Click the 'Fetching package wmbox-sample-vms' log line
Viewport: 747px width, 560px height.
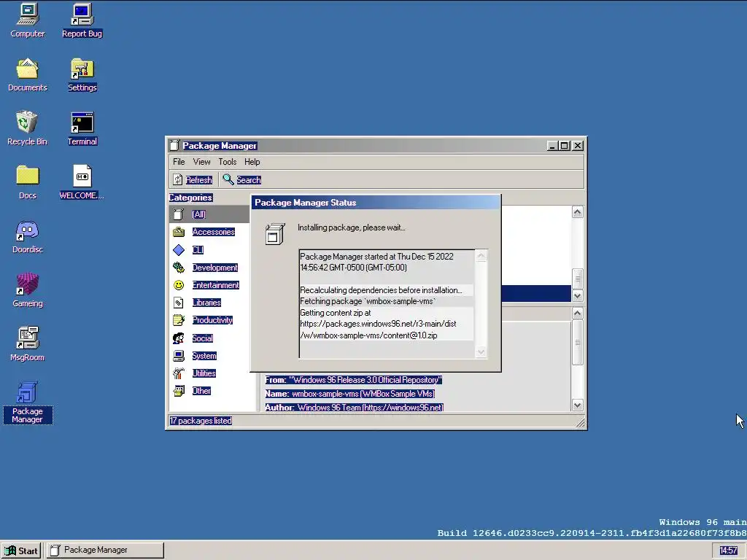368,301
